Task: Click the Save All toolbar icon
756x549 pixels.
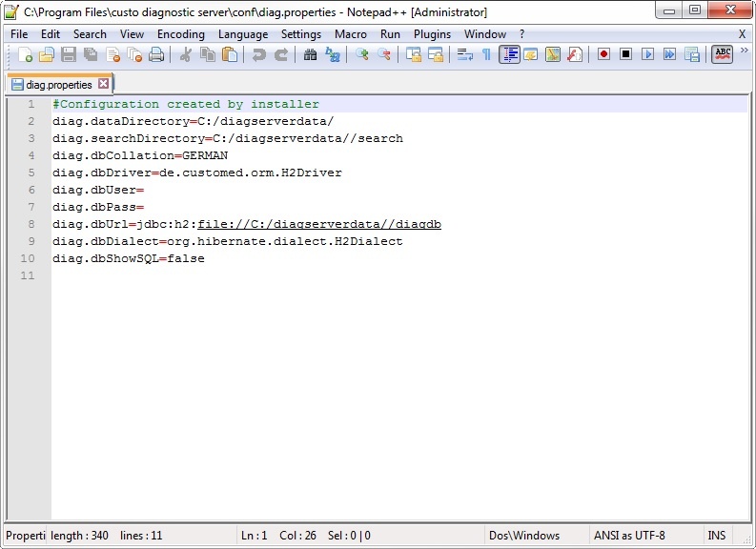Action: [91, 54]
